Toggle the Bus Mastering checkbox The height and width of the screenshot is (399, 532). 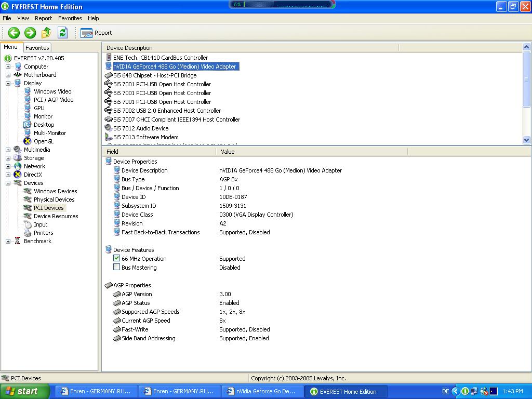116,267
